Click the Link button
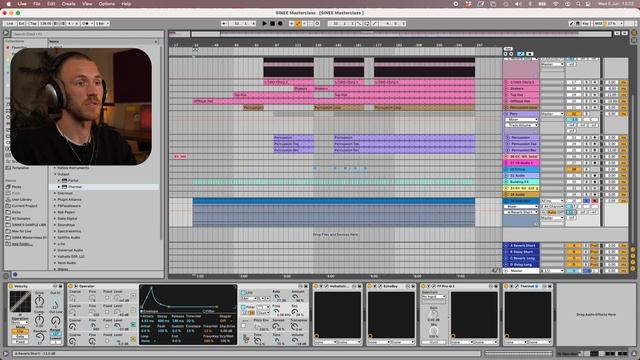Image resolution: width=640 pixels, height=360 pixels. (10, 24)
